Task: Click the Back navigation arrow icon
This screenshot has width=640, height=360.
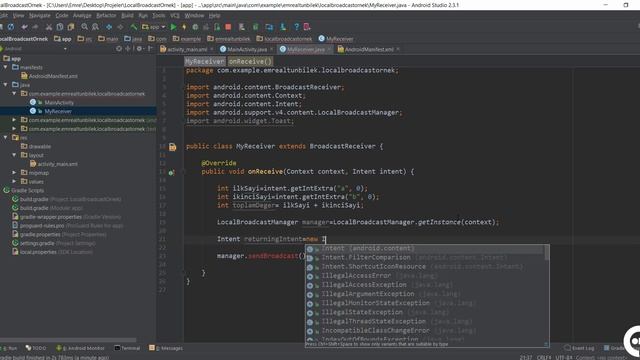Action: [109, 27]
